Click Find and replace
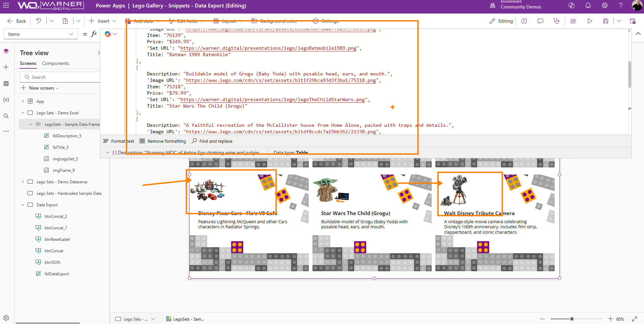The height and width of the screenshot is (324, 644). (212, 141)
